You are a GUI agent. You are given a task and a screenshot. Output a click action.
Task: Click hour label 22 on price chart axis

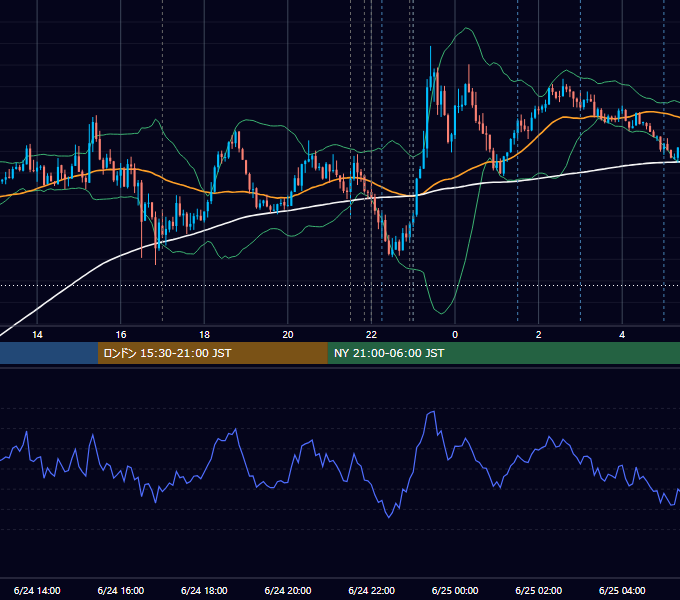(x=371, y=335)
